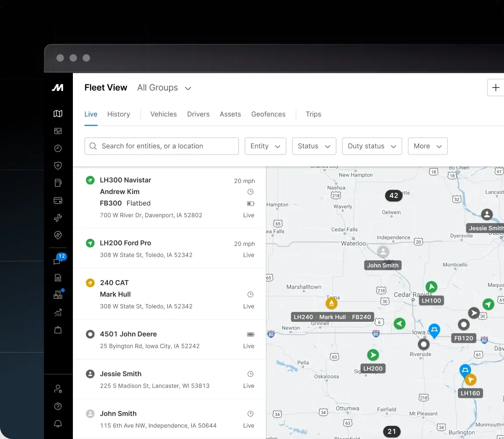The width and height of the screenshot is (504, 439).
Task: Open the card icon in sidebar
Action: [58, 201]
